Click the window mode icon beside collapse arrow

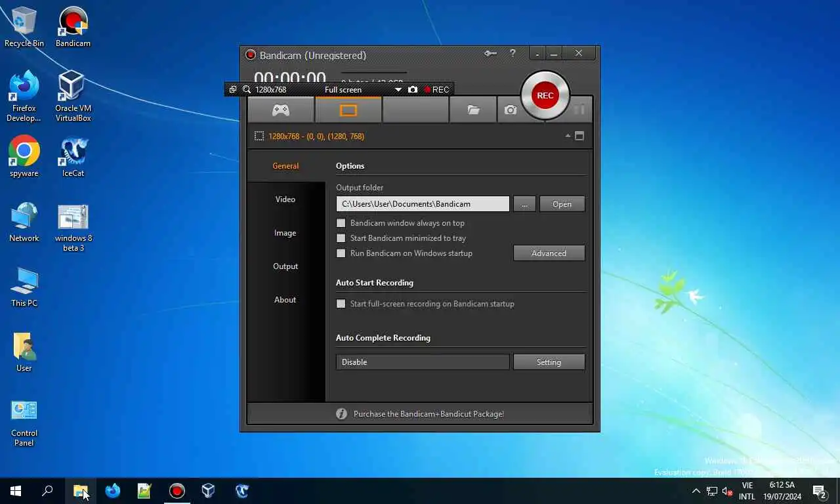click(579, 136)
